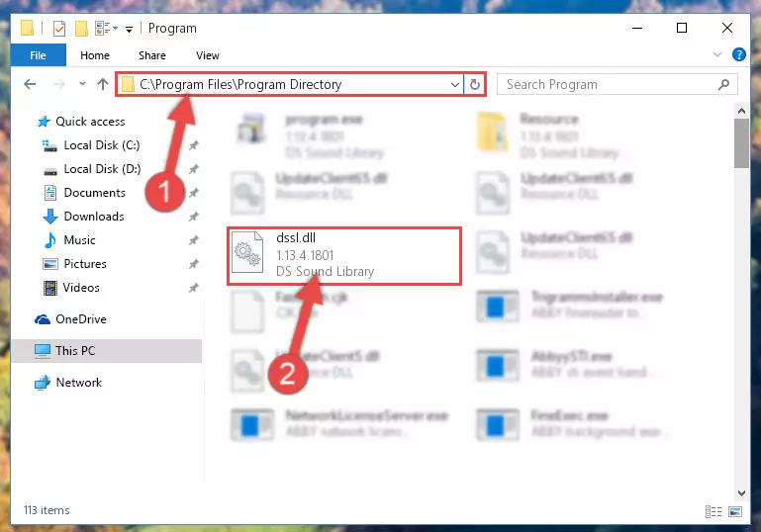Click pin icon beside Pictures

(194, 264)
